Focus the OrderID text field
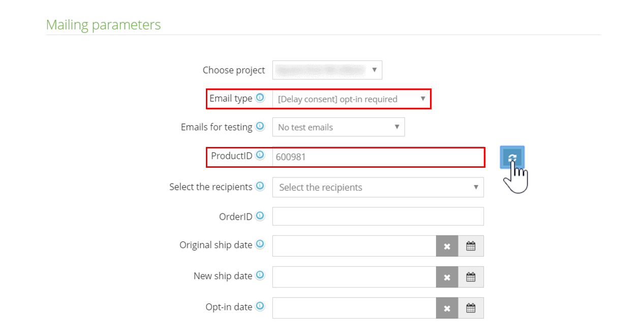This screenshot has width=644, height=333. 378,216
